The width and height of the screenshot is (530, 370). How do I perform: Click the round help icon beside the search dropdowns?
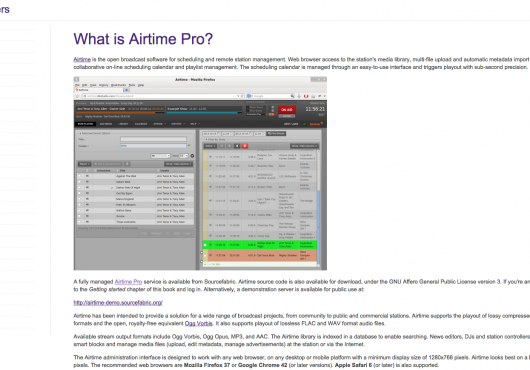tap(192, 156)
